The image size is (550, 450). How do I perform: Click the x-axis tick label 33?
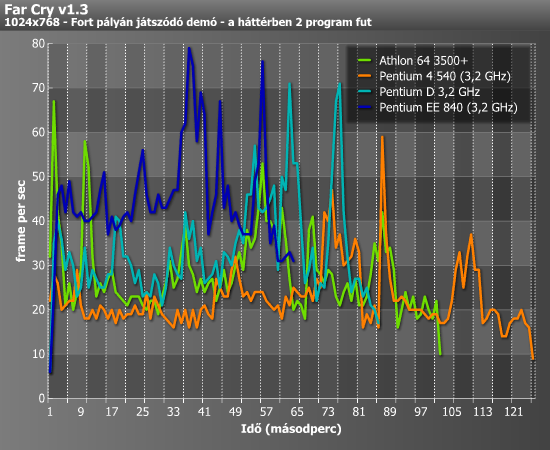[x=173, y=411]
